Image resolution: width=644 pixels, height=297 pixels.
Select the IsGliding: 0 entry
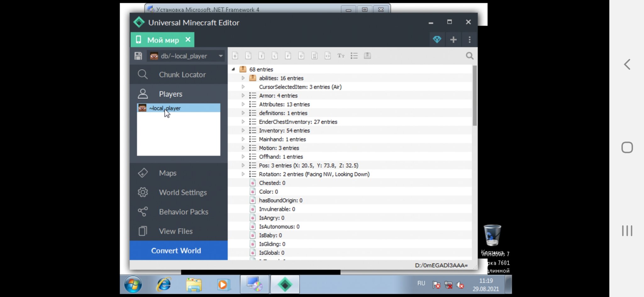[272, 244]
